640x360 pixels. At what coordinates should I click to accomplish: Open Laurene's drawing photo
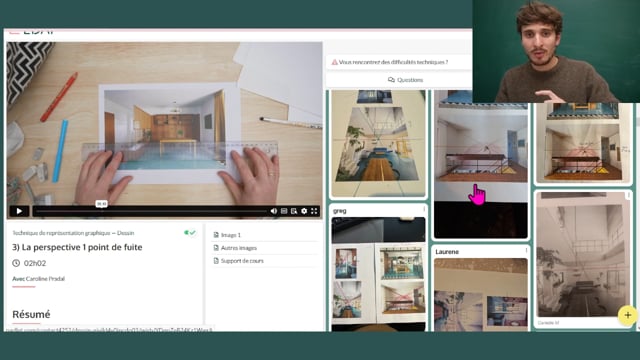click(480, 294)
